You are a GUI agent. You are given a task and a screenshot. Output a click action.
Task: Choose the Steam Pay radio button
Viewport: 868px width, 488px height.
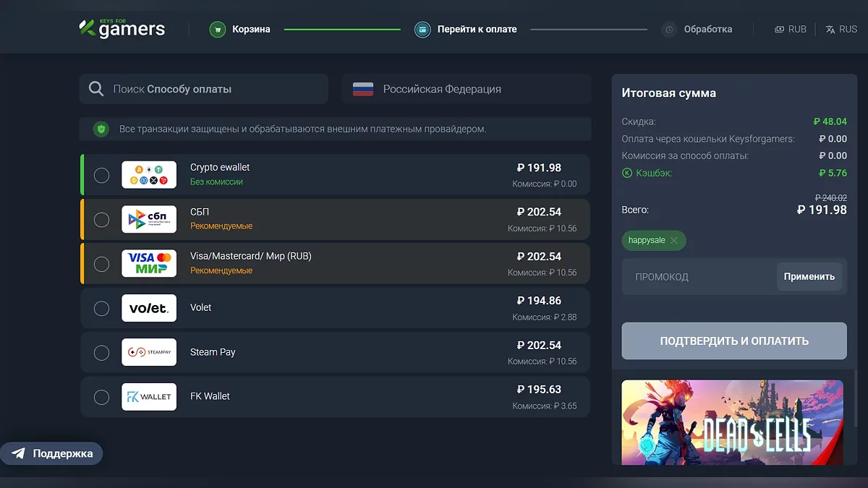[x=102, y=353]
